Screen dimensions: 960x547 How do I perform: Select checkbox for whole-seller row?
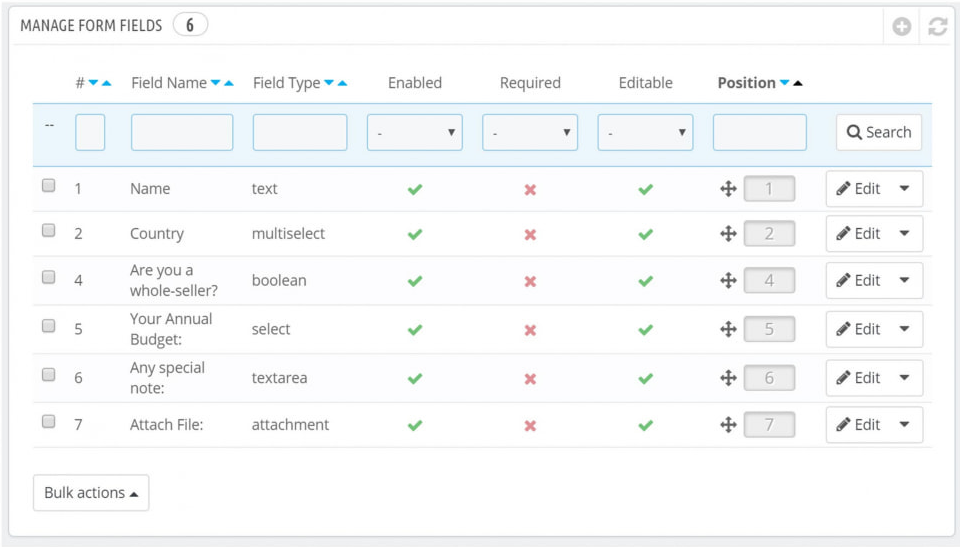click(48, 277)
